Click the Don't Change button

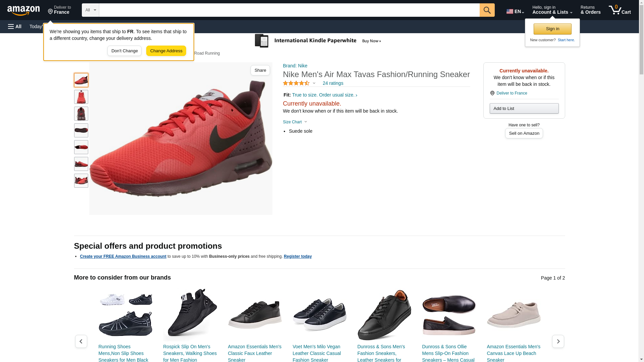(124, 51)
